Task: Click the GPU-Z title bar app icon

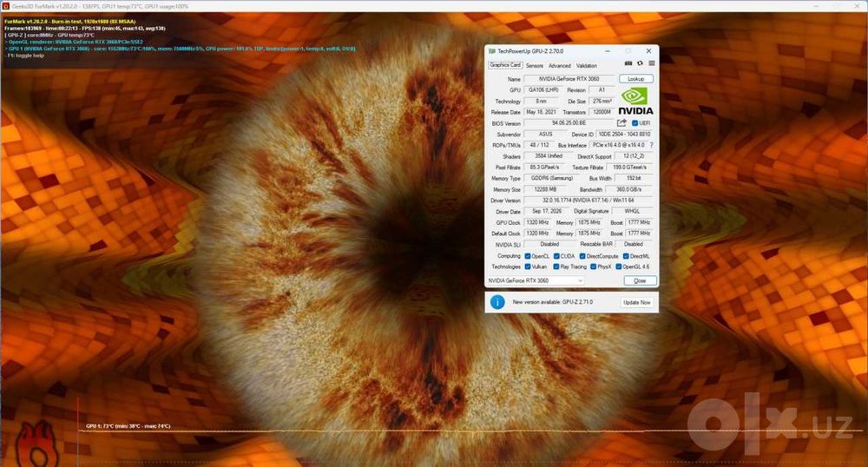Action: 491,51
